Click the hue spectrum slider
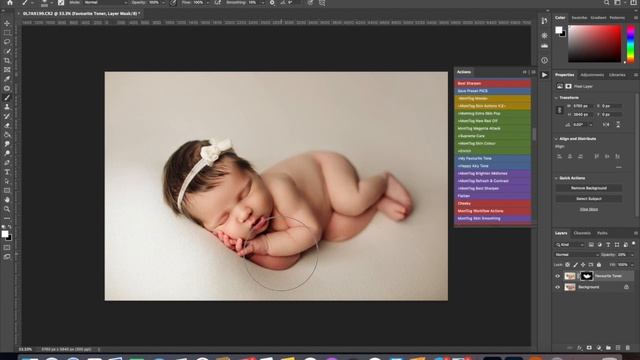This screenshot has height=360, width=640. (631, 44)
